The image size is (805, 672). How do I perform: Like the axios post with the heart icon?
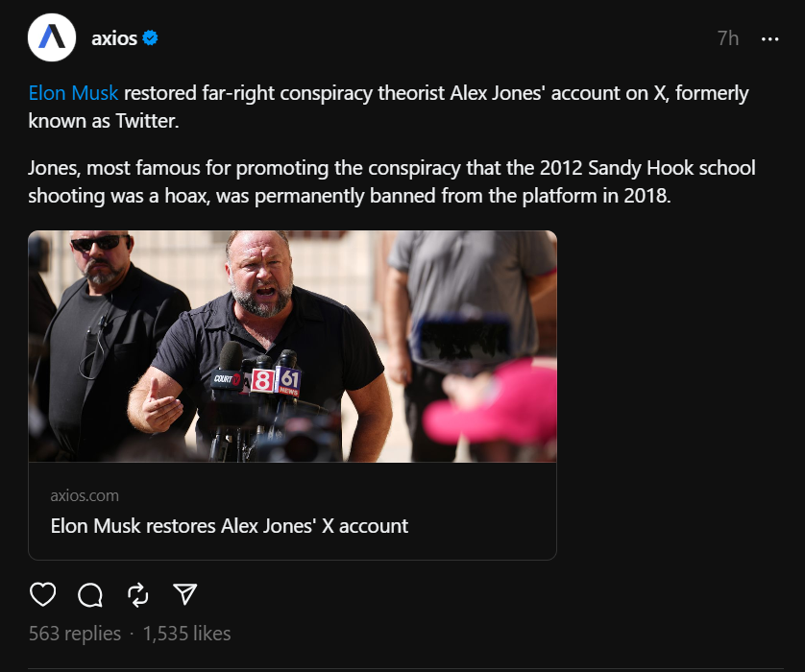coord(43,595)
